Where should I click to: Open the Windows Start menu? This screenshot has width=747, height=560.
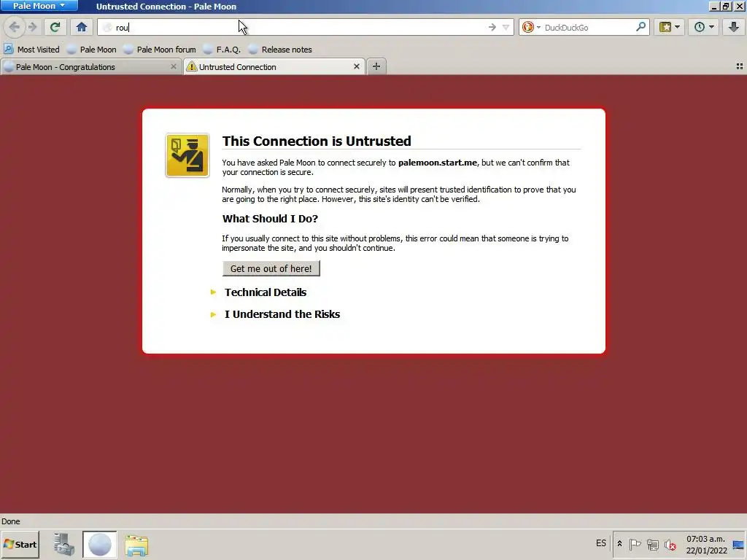(20, 544)
